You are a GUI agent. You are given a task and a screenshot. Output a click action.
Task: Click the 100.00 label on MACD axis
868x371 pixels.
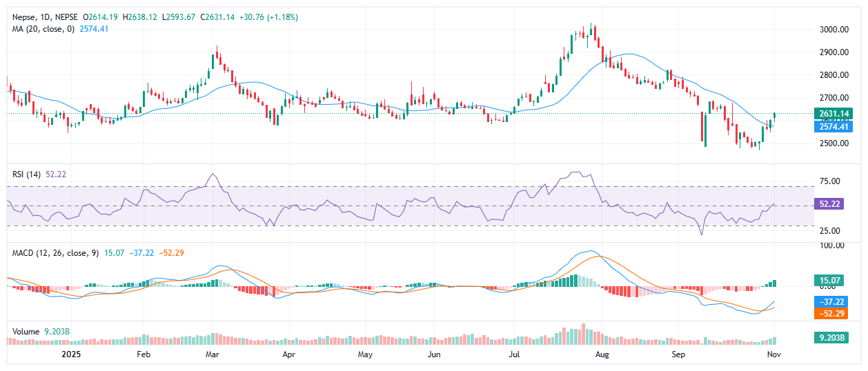point(831,245)
